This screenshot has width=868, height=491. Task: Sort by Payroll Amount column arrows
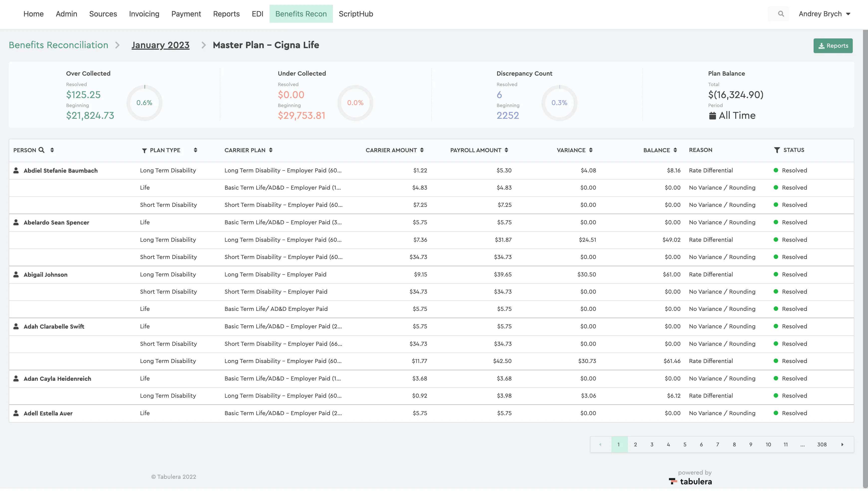point(506,150)
